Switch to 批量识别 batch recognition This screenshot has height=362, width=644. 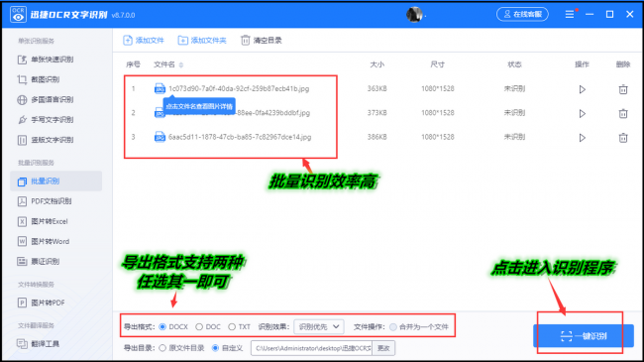(55, 181)
